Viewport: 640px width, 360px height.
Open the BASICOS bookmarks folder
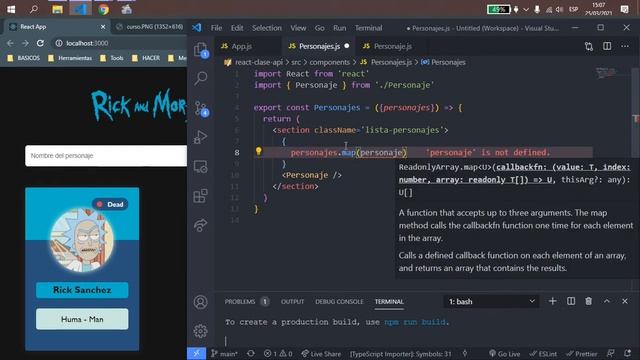point(24,58)
